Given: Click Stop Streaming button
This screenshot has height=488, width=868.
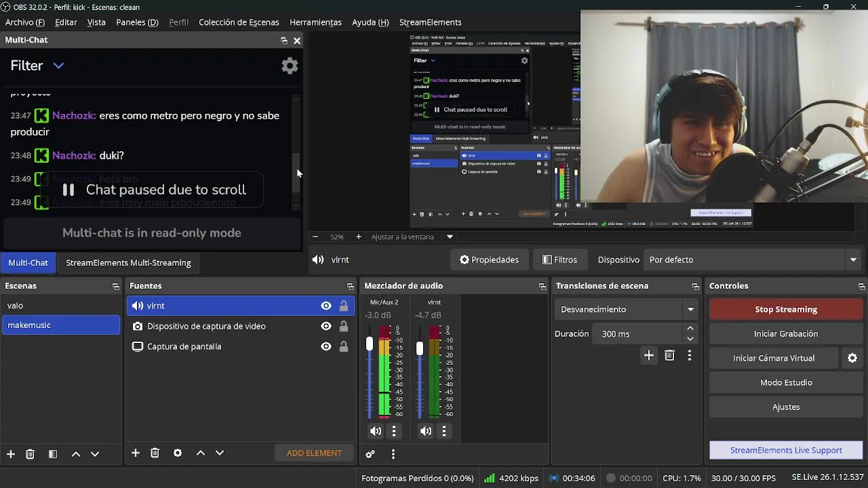Looking at the screenshot, I should [786, 309].
